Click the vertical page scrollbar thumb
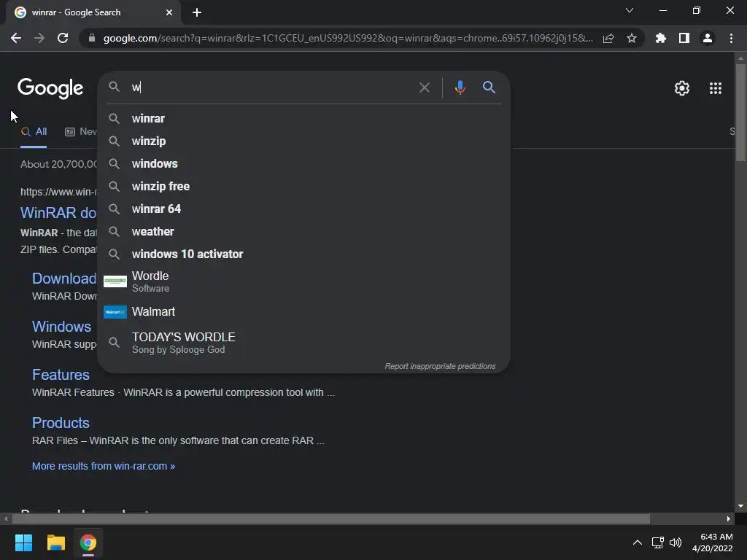 [x=741, y=112]
